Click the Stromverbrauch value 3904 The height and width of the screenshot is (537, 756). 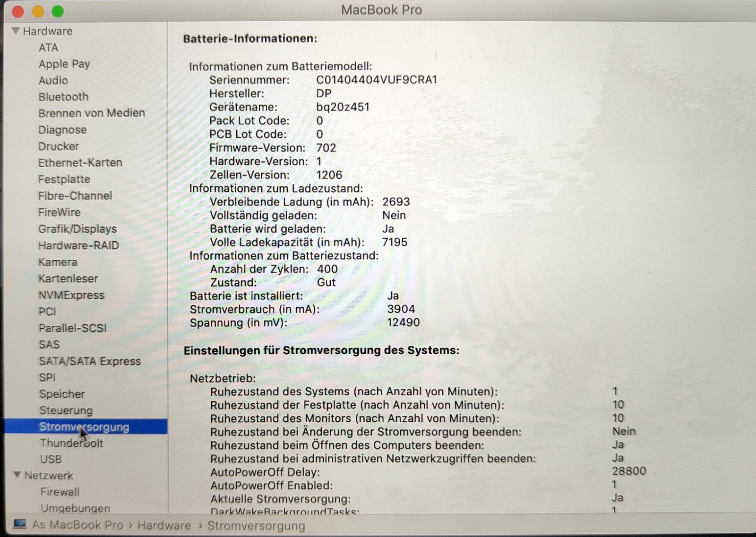coord(401,309)
